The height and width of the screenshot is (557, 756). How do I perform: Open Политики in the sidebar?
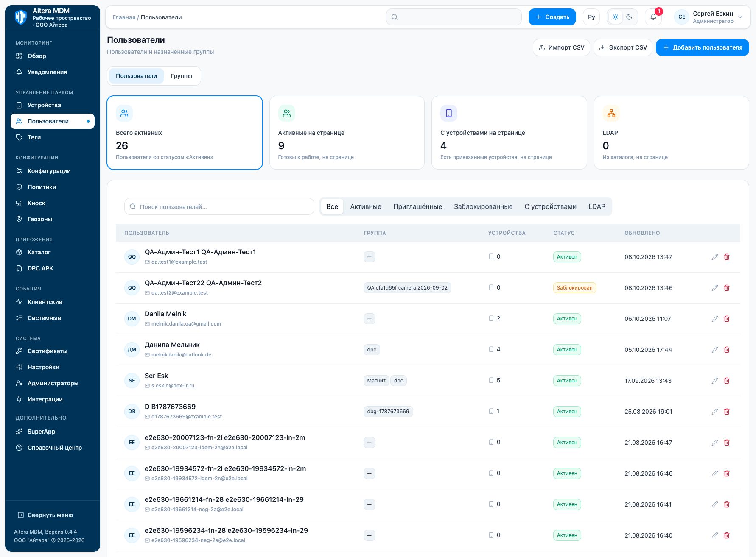[53, 187]
